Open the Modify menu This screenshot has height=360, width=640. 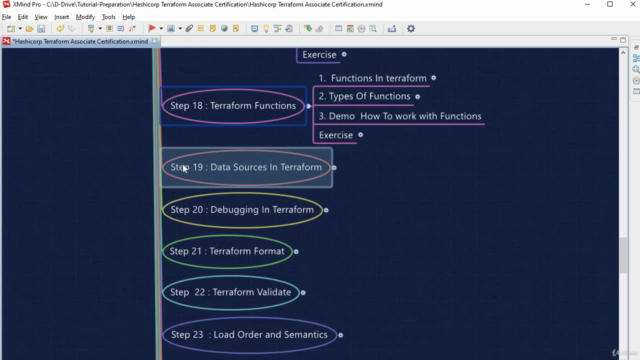coord(85,17)
